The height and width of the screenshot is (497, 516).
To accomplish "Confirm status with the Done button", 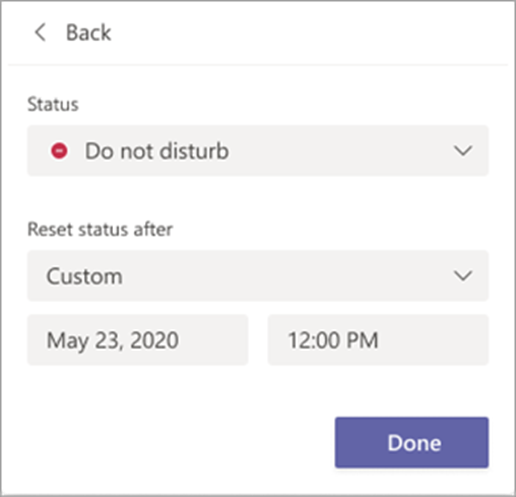I will (x=412, y=442).
